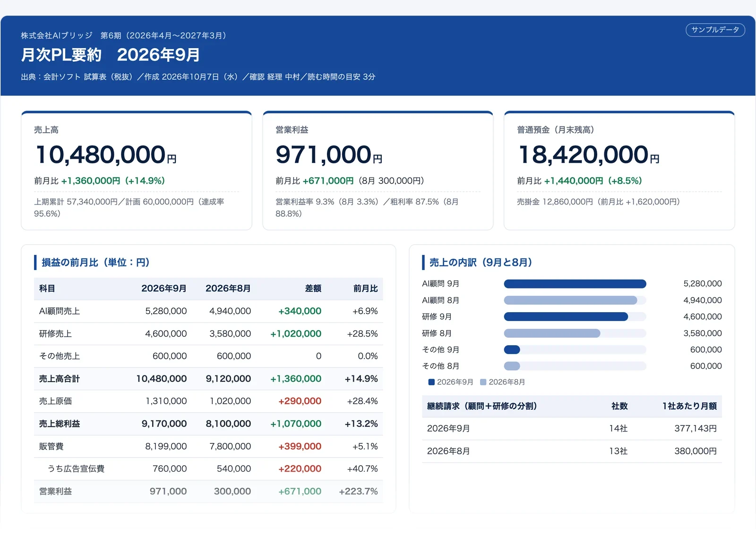Click the その他売上 row label
Image resolution: width=756 pixels, height=535 pixels.
60,356
